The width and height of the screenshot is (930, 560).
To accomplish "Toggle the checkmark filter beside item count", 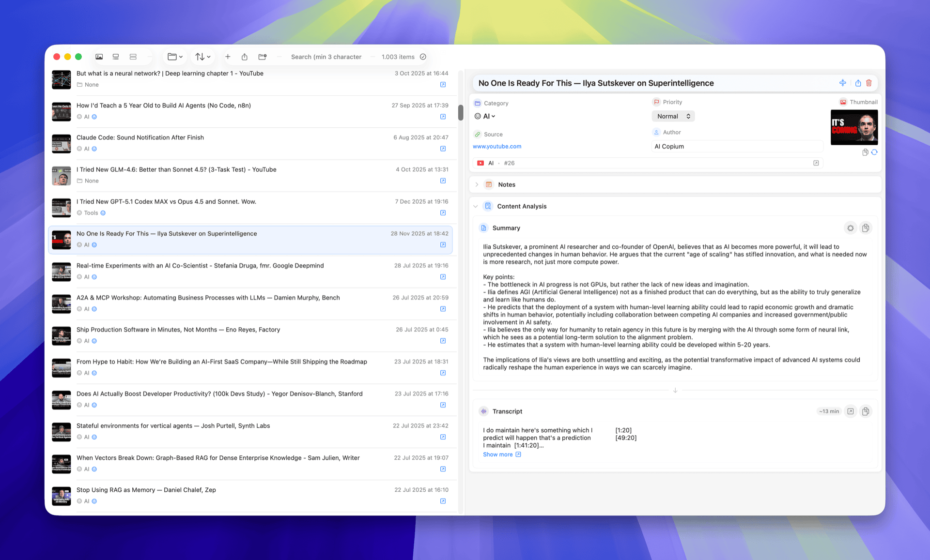I will point(423,57).
